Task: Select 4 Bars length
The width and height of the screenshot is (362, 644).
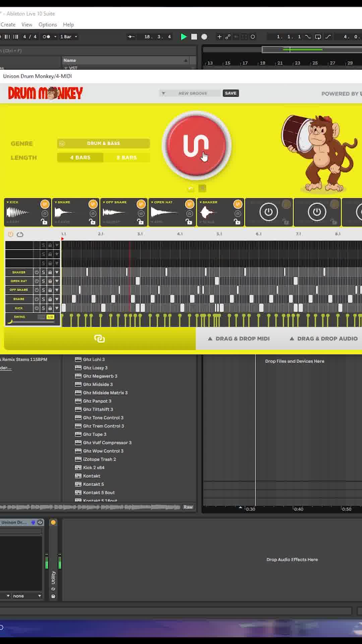Action: coord(80,158)
